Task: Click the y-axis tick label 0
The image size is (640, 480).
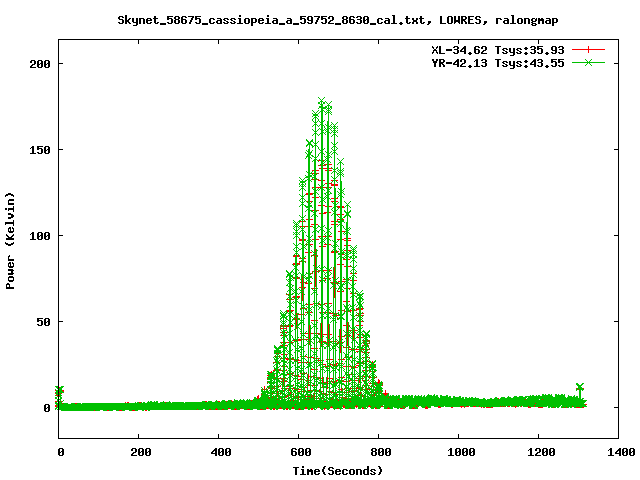Action: [x=47, y=408]
